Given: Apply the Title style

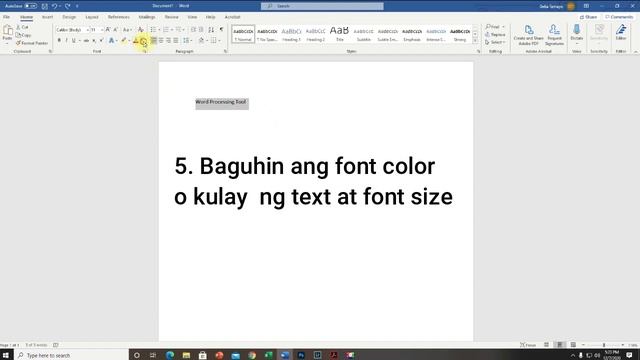Looking at the screenshot, I should pyautogui.click(x=340, y=34).
